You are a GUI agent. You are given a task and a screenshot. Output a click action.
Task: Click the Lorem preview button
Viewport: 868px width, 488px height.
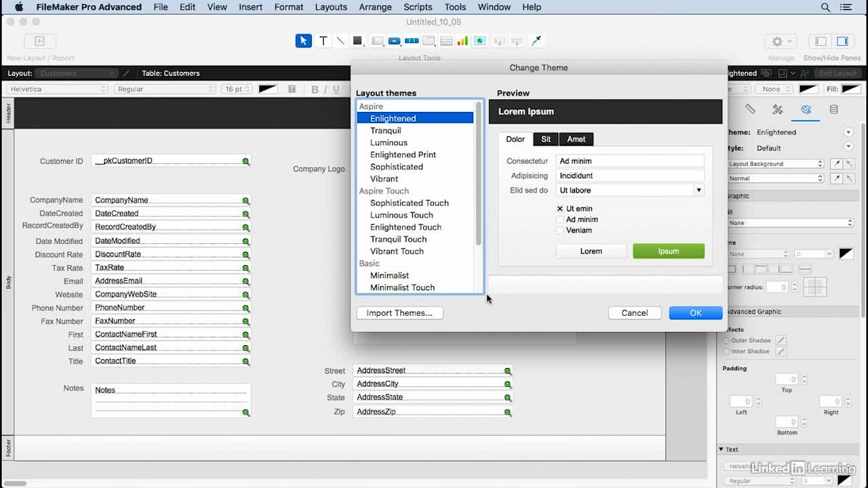(x=591, y=251)
